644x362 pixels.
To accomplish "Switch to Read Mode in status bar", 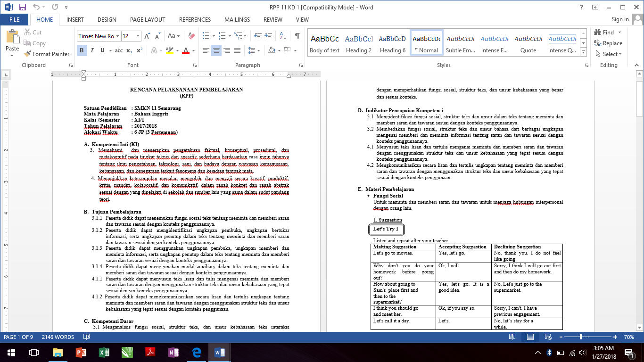I will tap(512, 337).
